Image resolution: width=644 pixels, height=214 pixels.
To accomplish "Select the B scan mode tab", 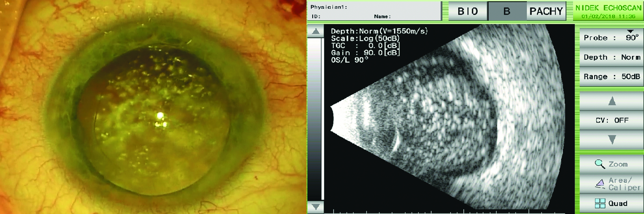I will pyautogui.click(x=507, y=11).
